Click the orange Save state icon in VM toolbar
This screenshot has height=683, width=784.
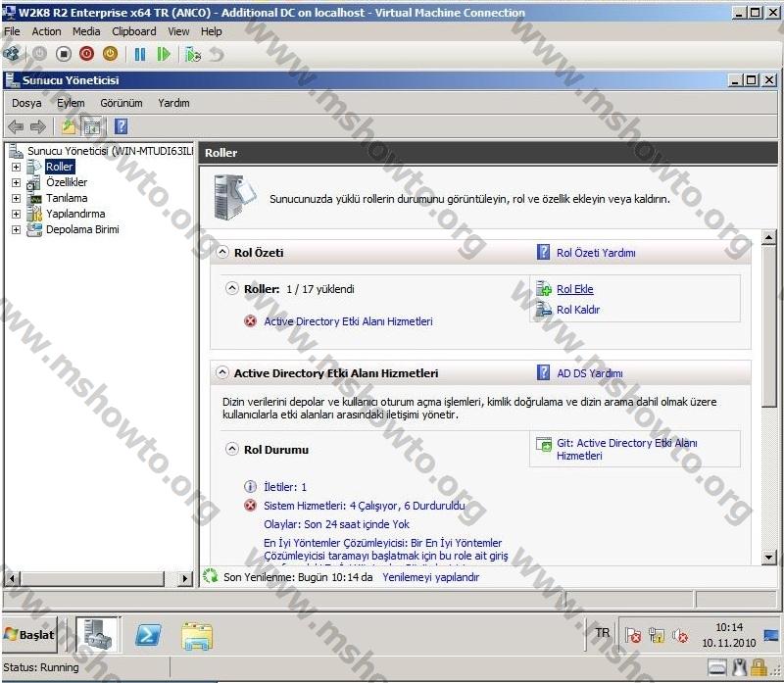(110, 54)
